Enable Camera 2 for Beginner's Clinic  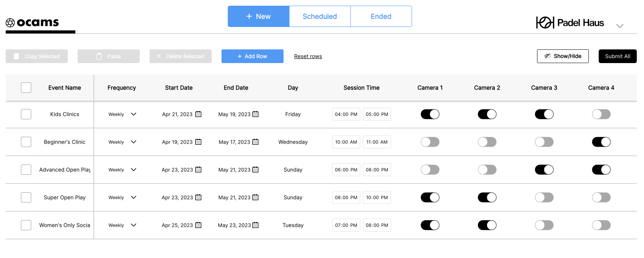coord(487,142)
